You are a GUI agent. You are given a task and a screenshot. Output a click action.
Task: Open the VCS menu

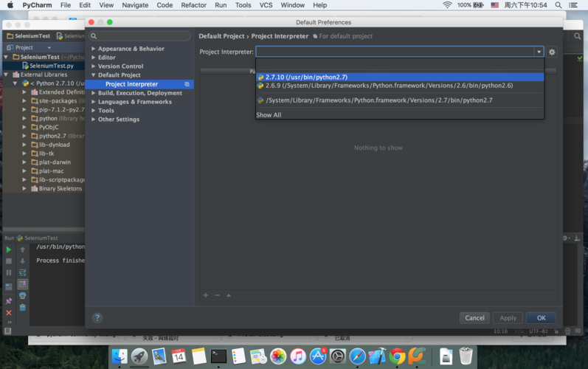point(266,5)
